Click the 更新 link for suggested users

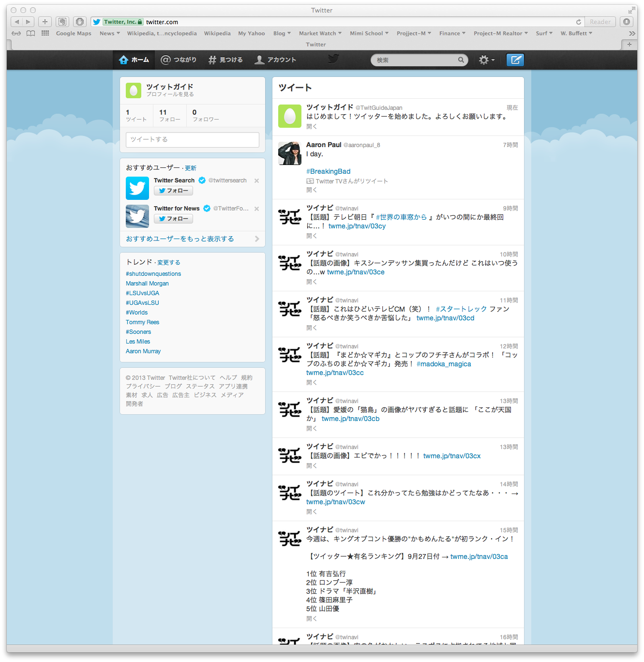click(191, 168)
